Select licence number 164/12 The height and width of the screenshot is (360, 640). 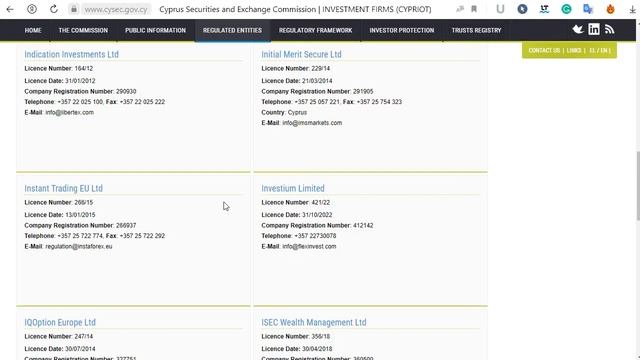tap(84, 68)
